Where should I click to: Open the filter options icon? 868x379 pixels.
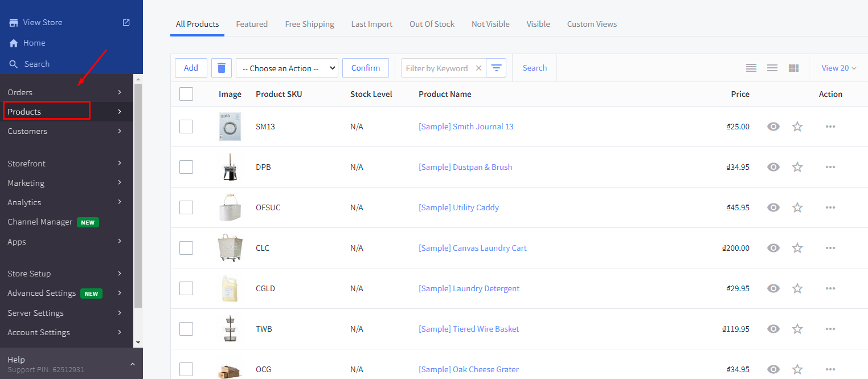point(496,68)
